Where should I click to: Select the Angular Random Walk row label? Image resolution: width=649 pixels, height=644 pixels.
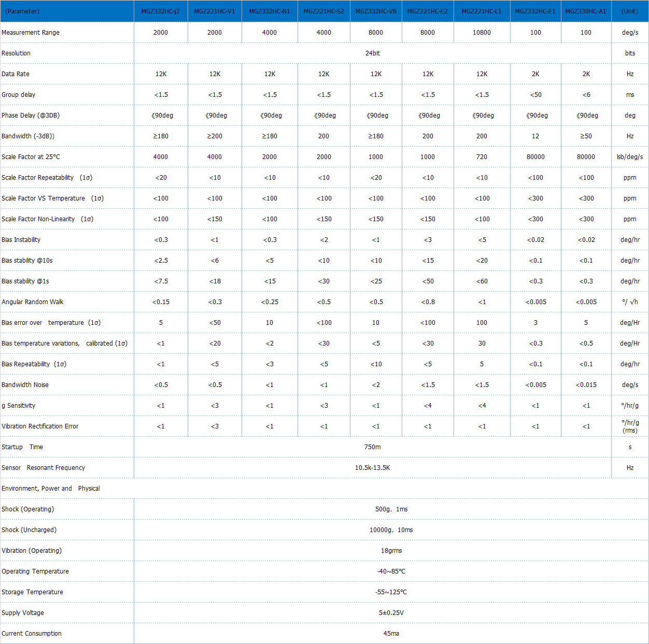coord(33,302)
